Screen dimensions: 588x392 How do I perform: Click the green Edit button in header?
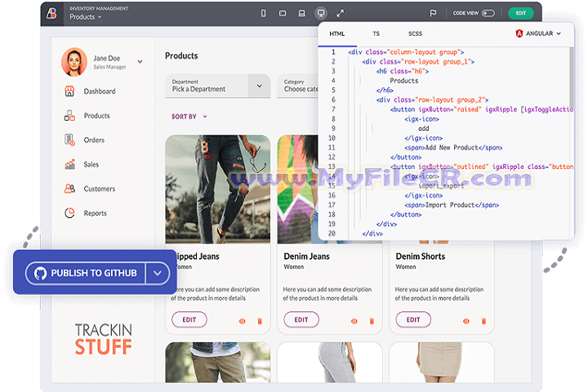click(x=521, y=13)
